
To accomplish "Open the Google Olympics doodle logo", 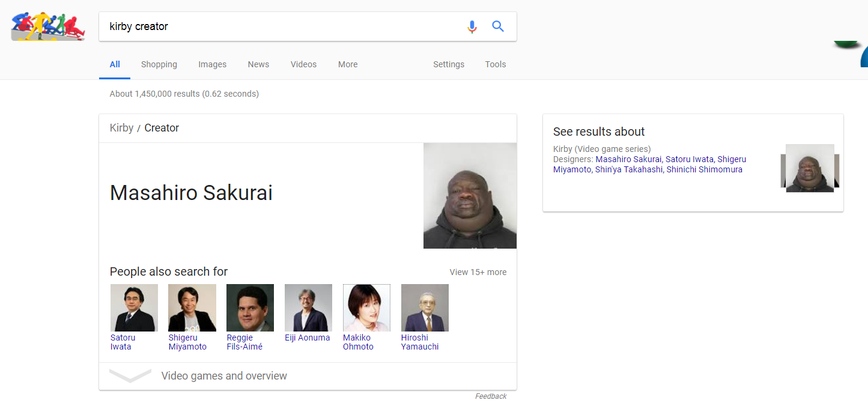I will point(48,26).
